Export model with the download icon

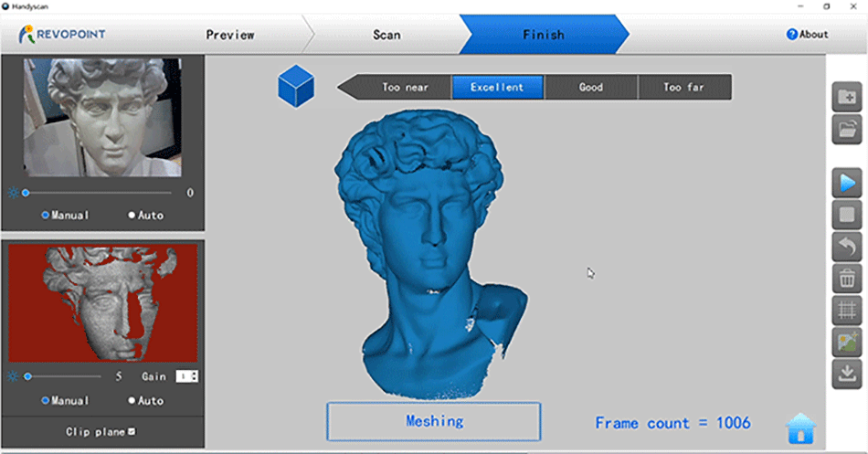(847, 374)
